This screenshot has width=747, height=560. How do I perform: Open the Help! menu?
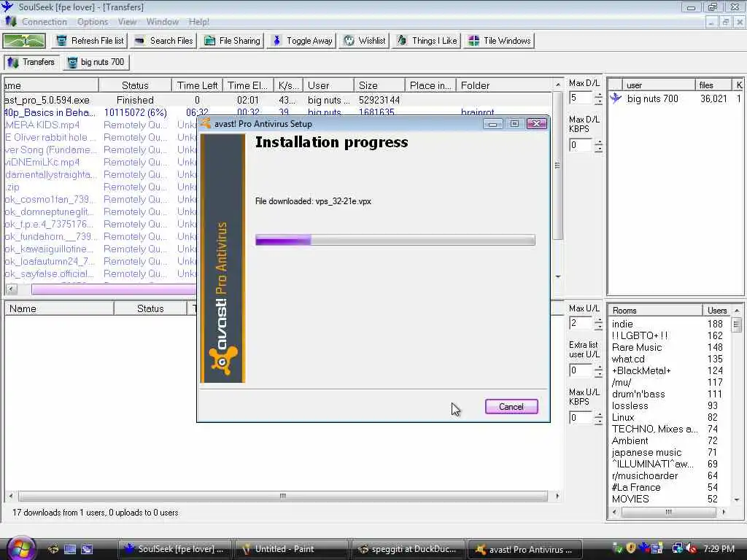tap(198, 22)
